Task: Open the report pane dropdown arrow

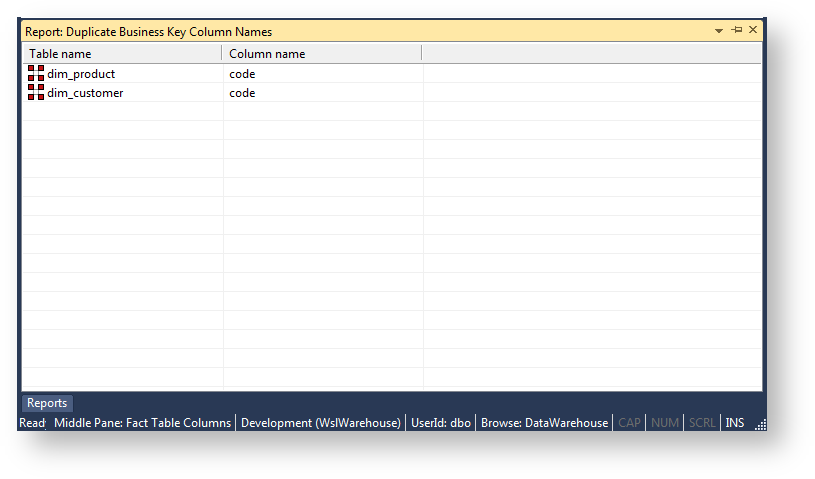Action: click(719, 31)
